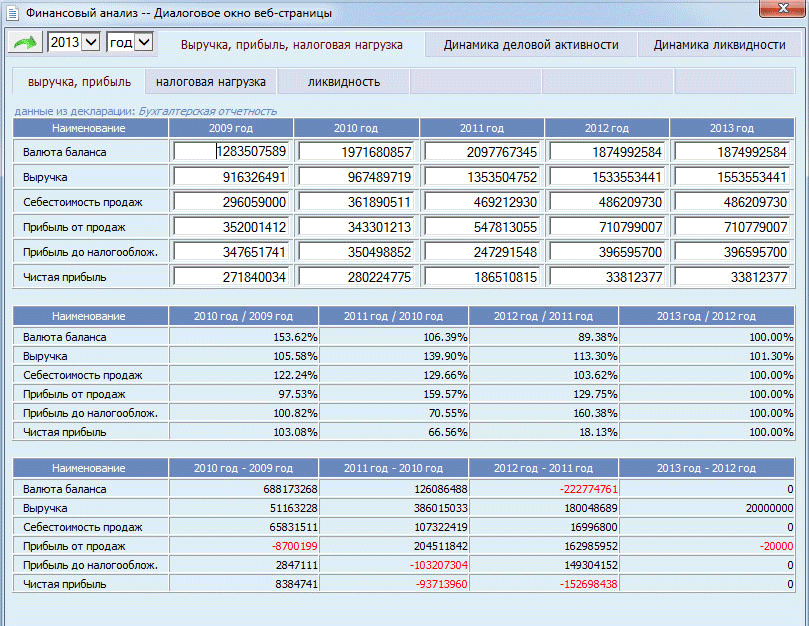Edit Валюта баланса field for 2013 год
The image size is (809, 626).
732,152
